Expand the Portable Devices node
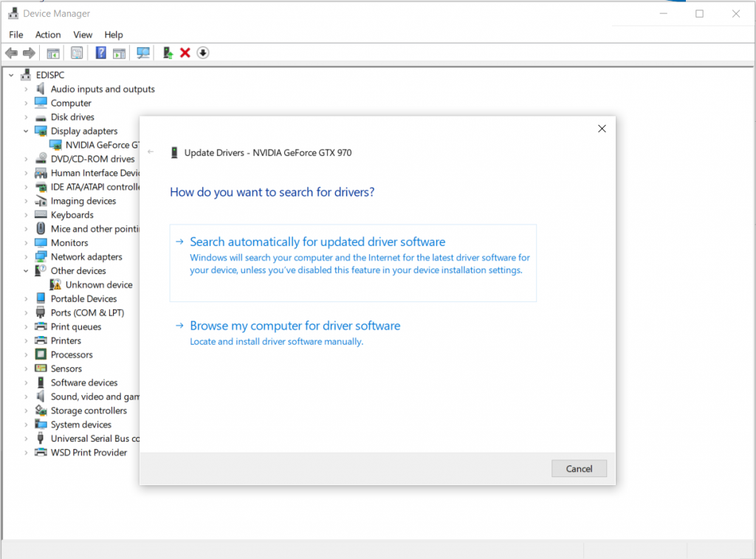 click(26, 299)
